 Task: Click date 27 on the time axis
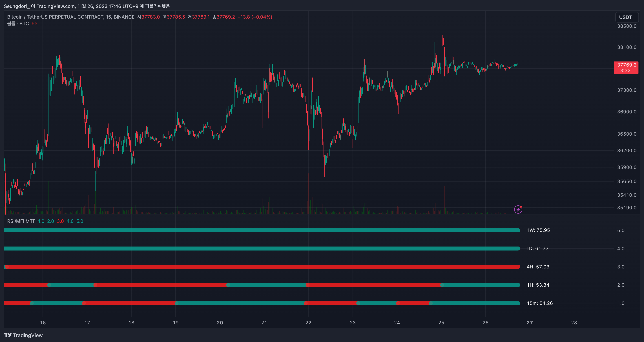[530, 323]
